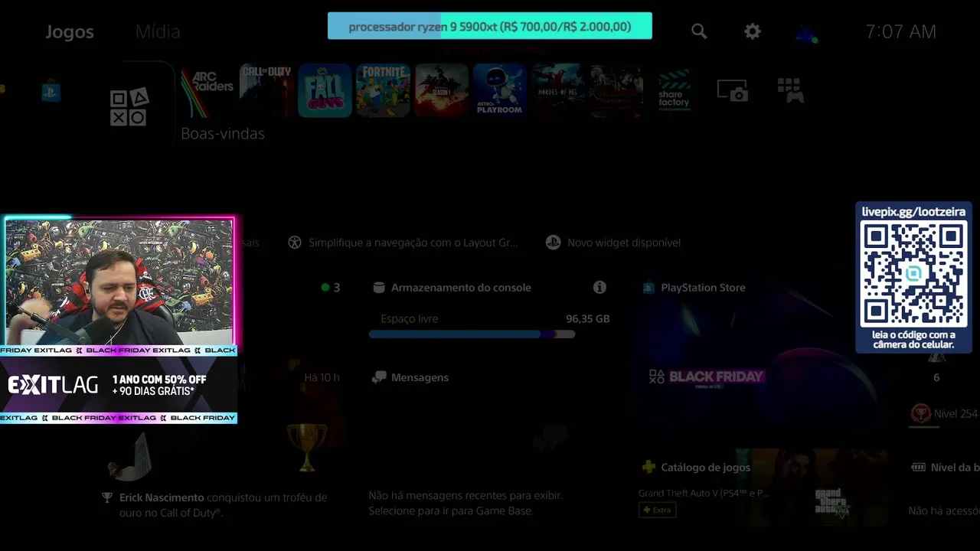Screen dimensions: 980x551
Task: Click the livepix.gg QR code overlay
Action: click(913, 277)
